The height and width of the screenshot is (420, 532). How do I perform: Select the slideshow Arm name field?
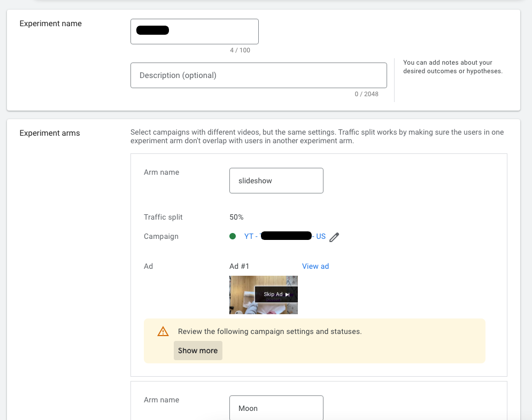276,180
